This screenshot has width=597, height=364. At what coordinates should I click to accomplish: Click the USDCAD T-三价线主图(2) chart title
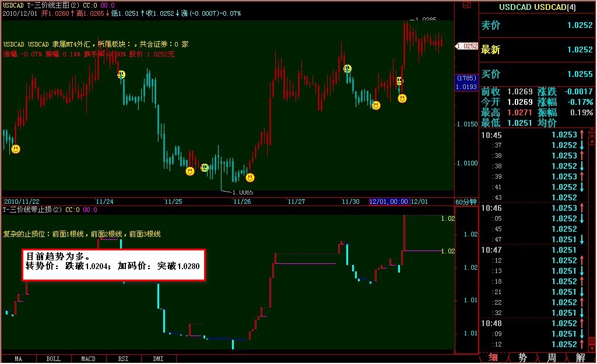click(x=41, y=5)
